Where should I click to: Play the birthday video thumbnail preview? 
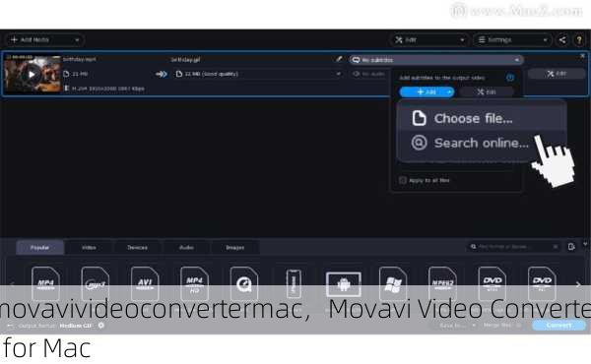pyautogui.click(x=32, y=74)
